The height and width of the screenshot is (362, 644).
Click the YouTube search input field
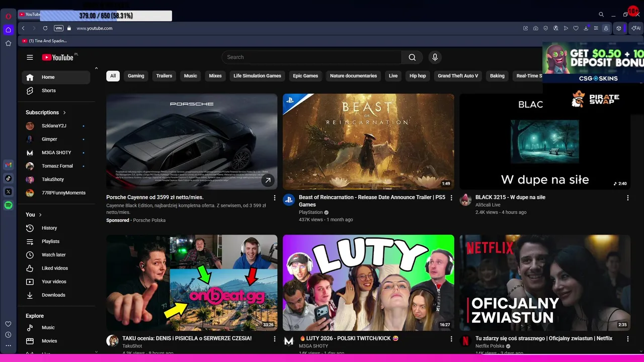(x=312, y=57)
